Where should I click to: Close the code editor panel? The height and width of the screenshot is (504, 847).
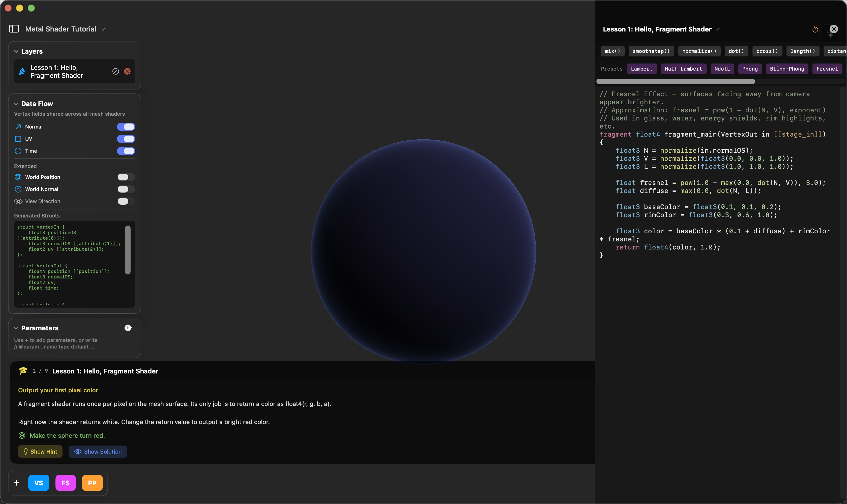[834, 29]
